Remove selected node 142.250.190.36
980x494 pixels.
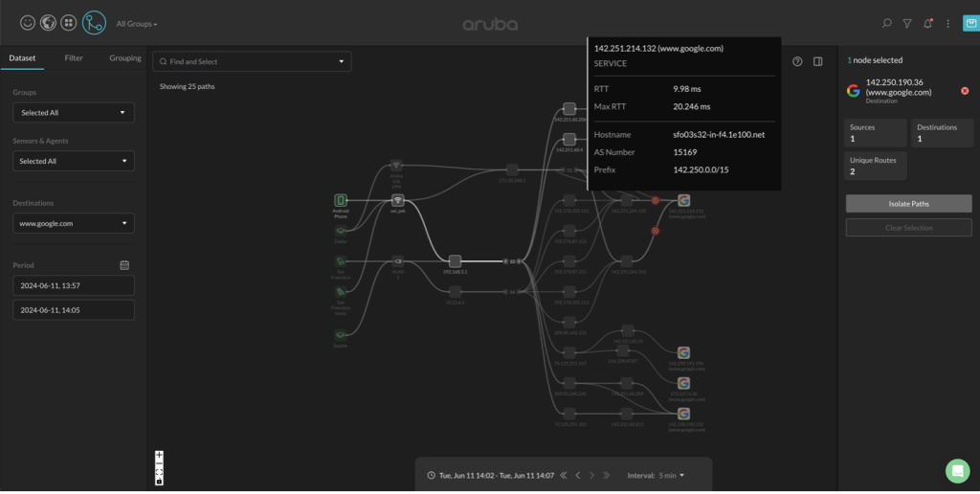click(x=965, y=91)
